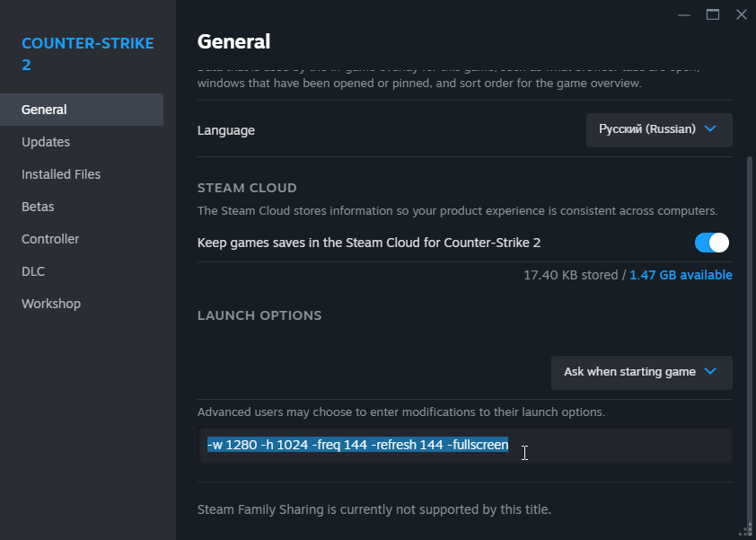Switch to the General tab
This screenshot has width=756, height=540.
coord(44,110)
